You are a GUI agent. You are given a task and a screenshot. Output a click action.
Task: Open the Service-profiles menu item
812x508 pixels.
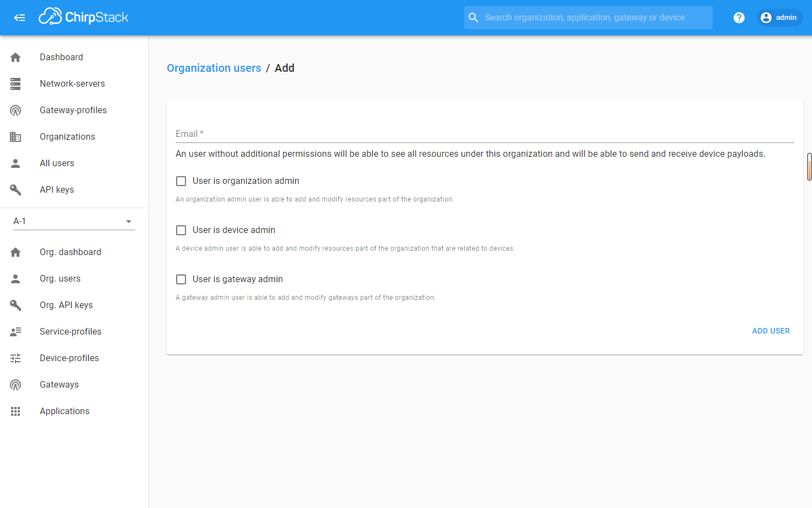tap(71, 332)
